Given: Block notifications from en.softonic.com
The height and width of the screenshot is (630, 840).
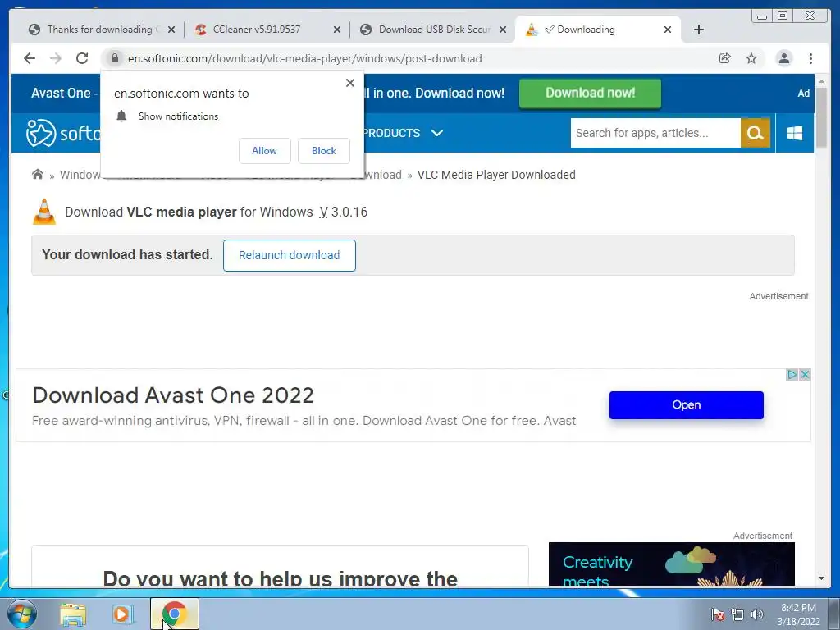Looking at the screenshot, I should (323, 151).
